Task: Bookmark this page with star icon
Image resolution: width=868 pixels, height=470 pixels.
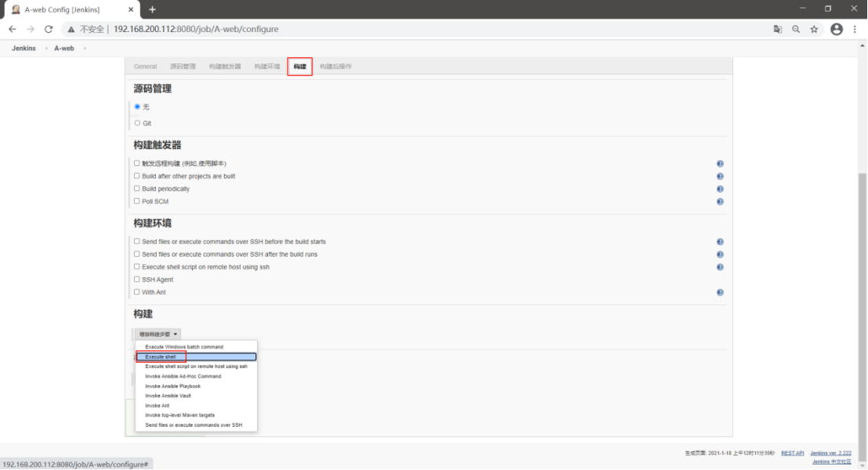Action: (814, 29)
